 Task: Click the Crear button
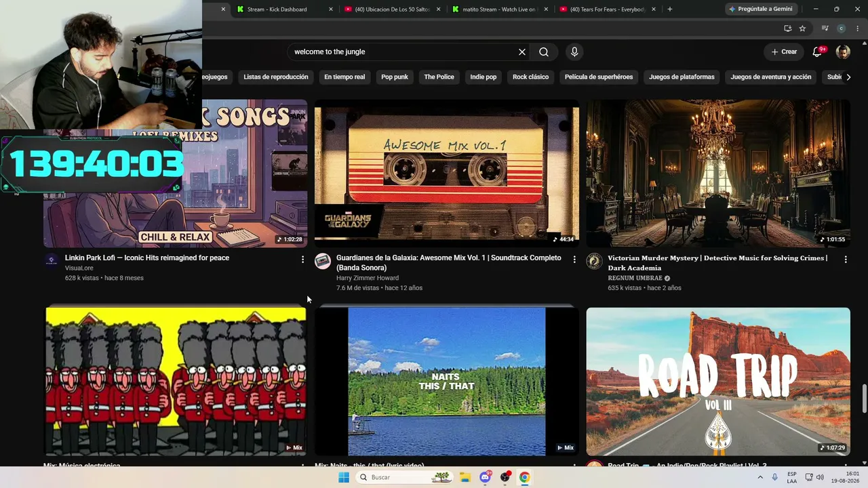click(785, 52)
